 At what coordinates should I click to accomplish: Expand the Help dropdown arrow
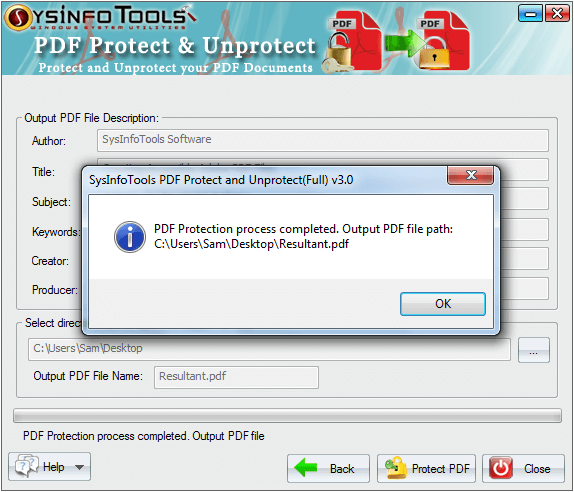tap(79, 467)
